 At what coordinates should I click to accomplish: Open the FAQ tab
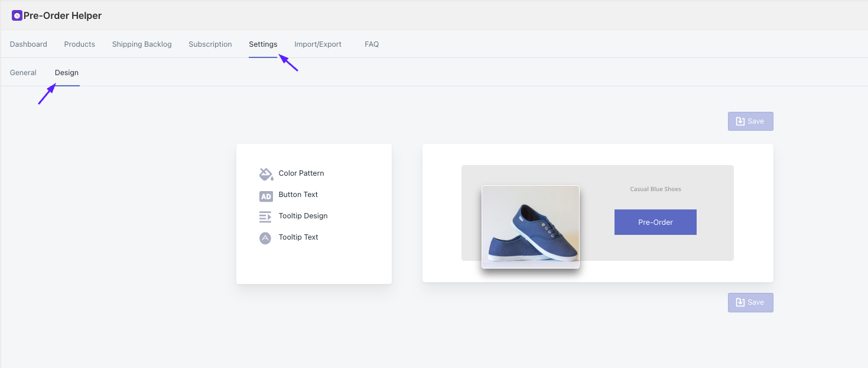click(372, 44)
